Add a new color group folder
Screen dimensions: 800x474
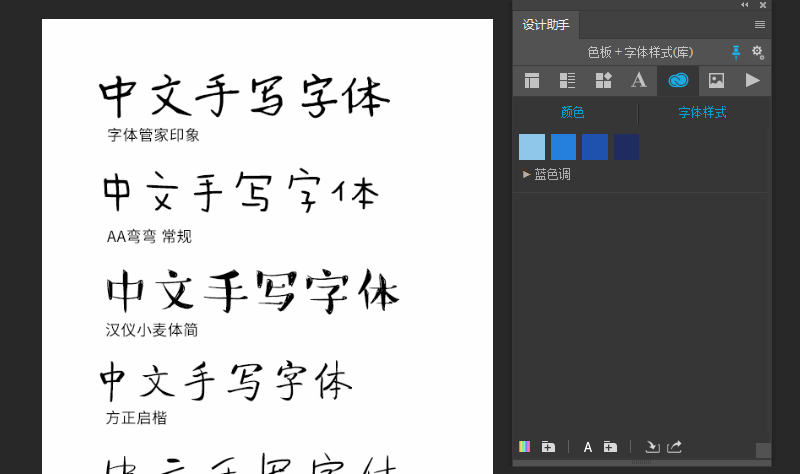tap(548, 447)
